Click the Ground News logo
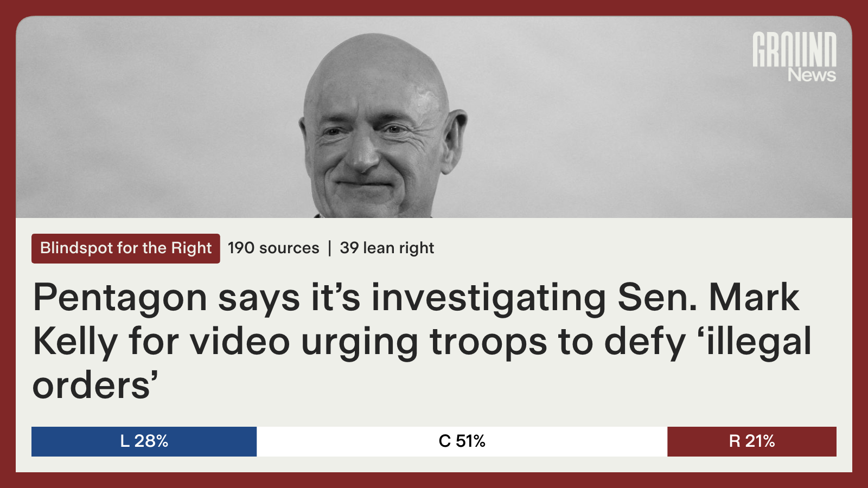Screen dimensions: 868x488 click(794, 56)
